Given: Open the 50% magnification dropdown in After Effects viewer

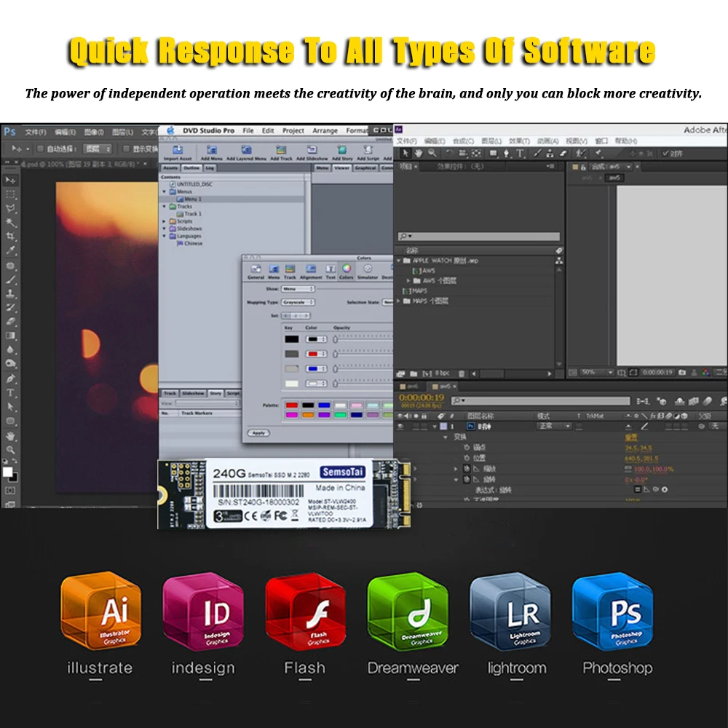Looking at the screenshot, I should (598, 372).
